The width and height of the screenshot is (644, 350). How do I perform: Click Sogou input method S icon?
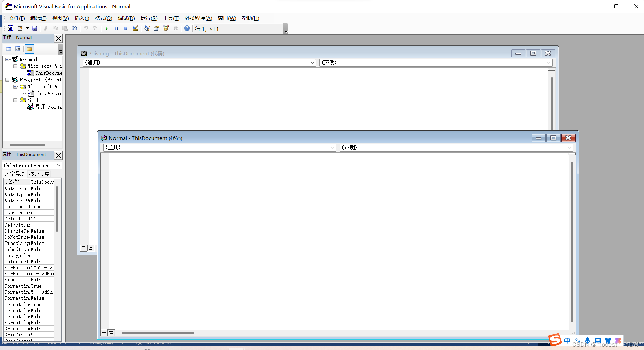point(555,339)
